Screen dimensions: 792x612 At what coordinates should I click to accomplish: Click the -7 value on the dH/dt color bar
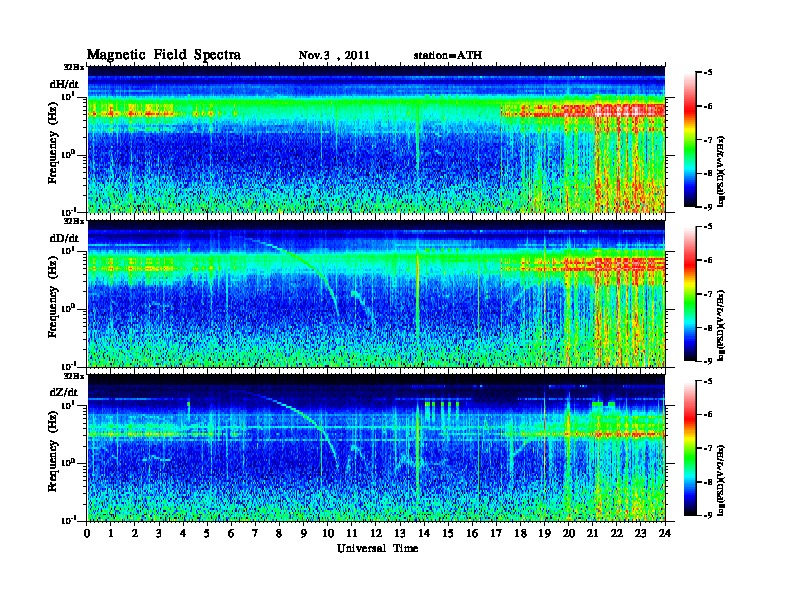pyautogui.click(x=708, y=140)
